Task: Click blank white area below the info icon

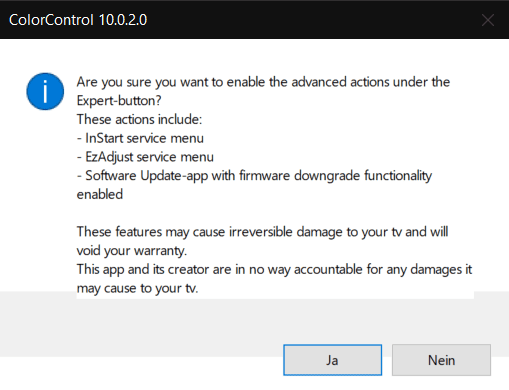Action: pos(45,200)
